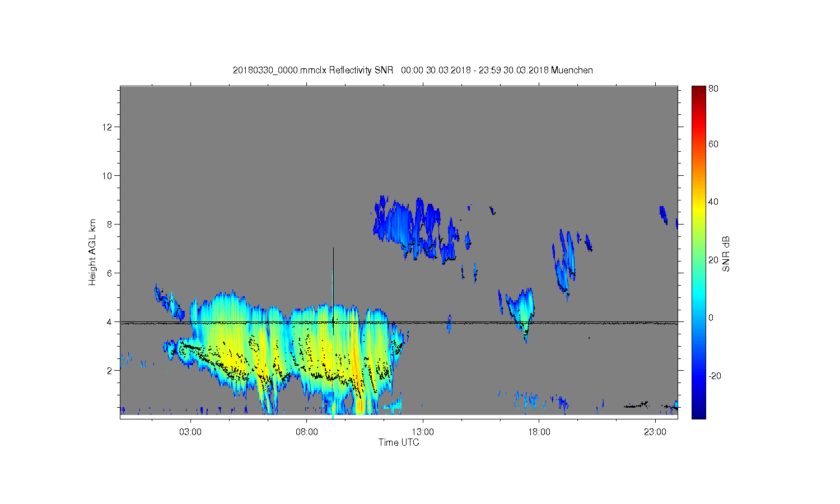840x504 pixels.
Task: Click the colorbar value label -20
Action: click(714, 376)
